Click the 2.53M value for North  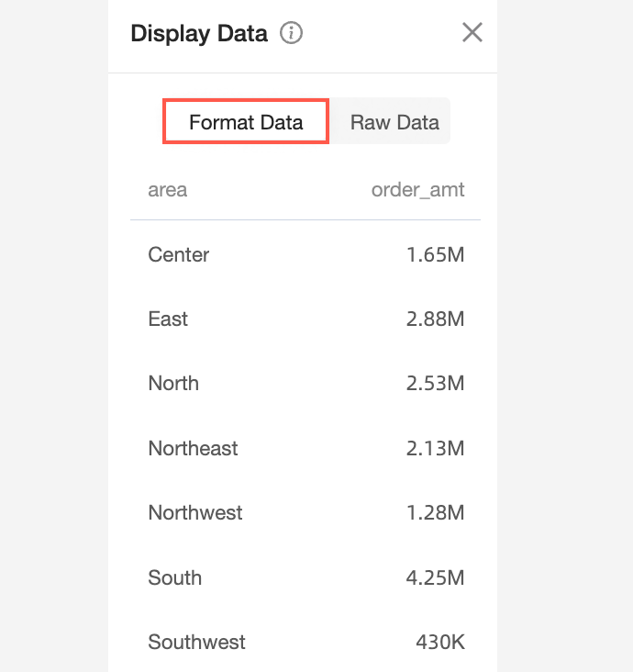tap(436, 383)
